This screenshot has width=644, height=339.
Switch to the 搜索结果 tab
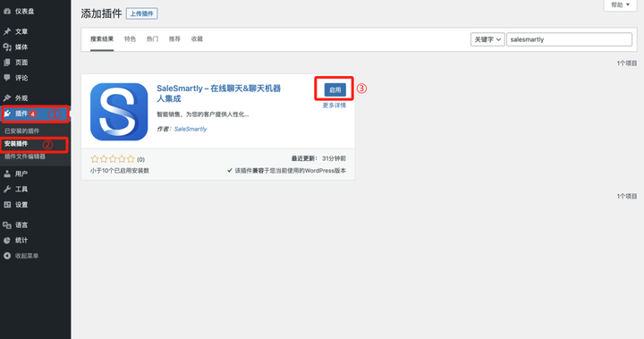(102, 39)
